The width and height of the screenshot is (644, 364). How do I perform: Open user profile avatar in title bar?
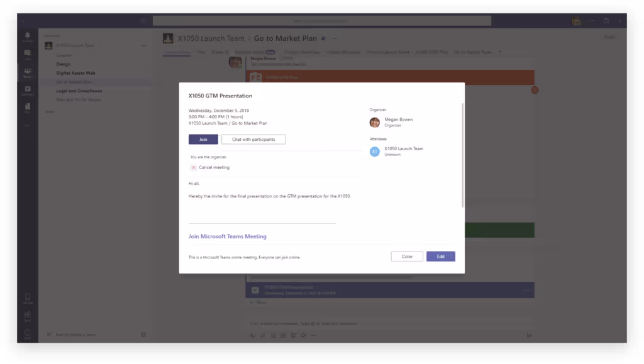point(576,21)
